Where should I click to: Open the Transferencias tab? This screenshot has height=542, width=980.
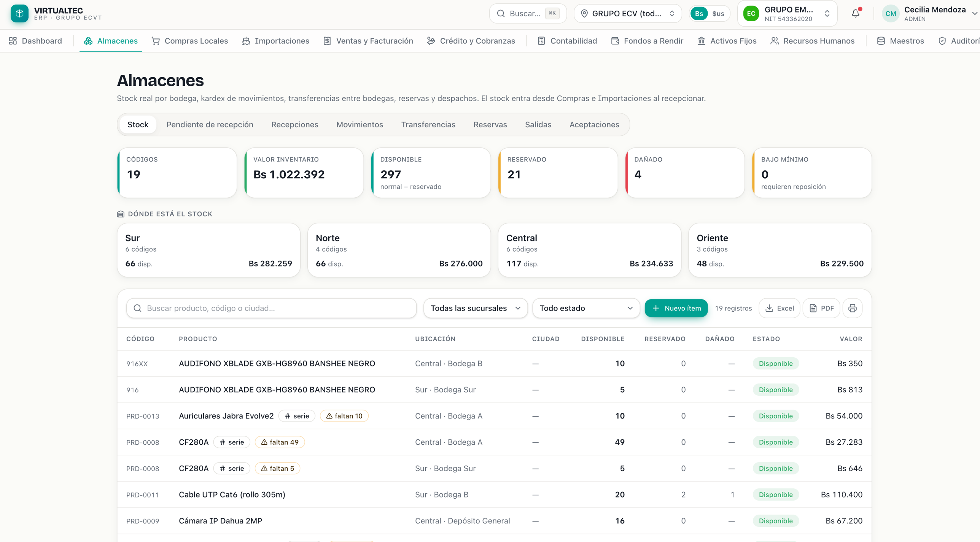coord(428,125)
